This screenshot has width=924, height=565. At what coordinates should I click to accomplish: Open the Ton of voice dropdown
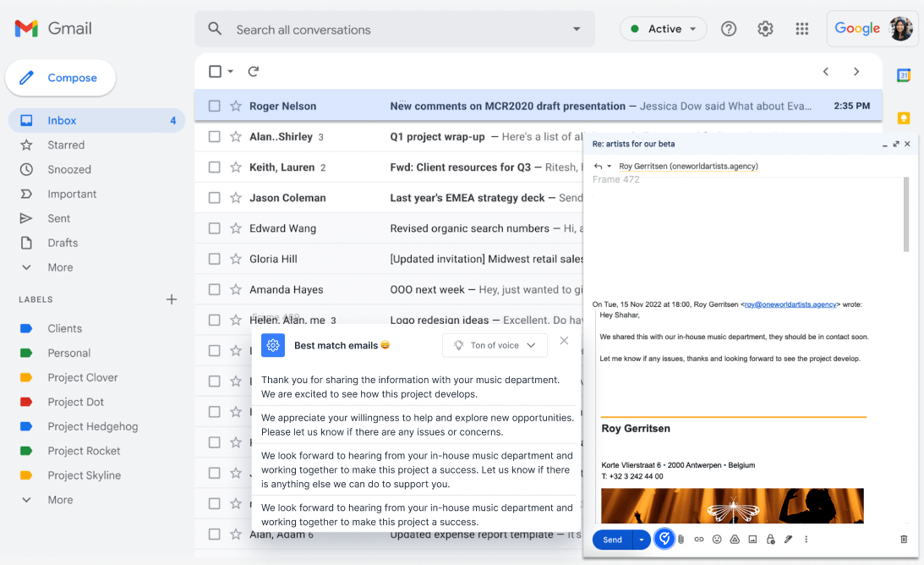(x=495, y=345)
